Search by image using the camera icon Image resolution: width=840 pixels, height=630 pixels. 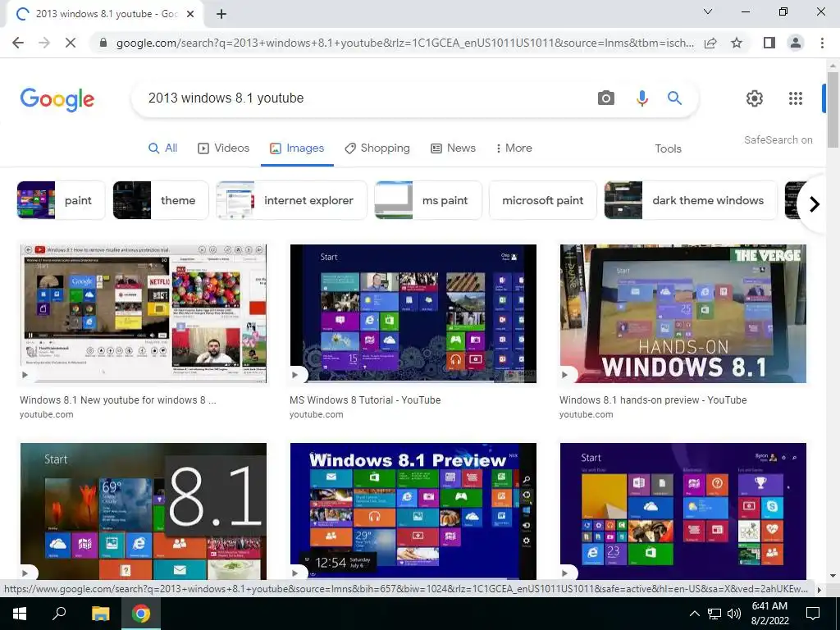point(606,98)
